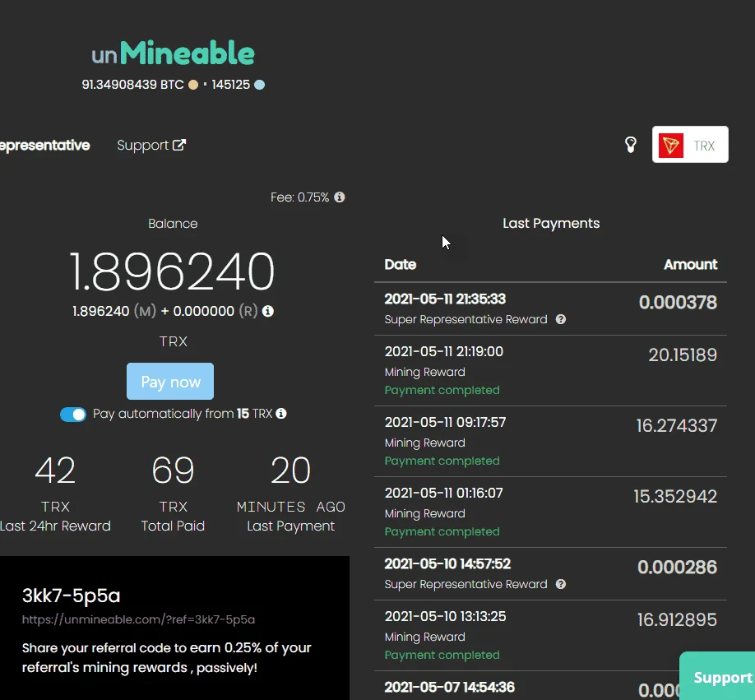
Task: Click the Date column header
Action: 401,264
